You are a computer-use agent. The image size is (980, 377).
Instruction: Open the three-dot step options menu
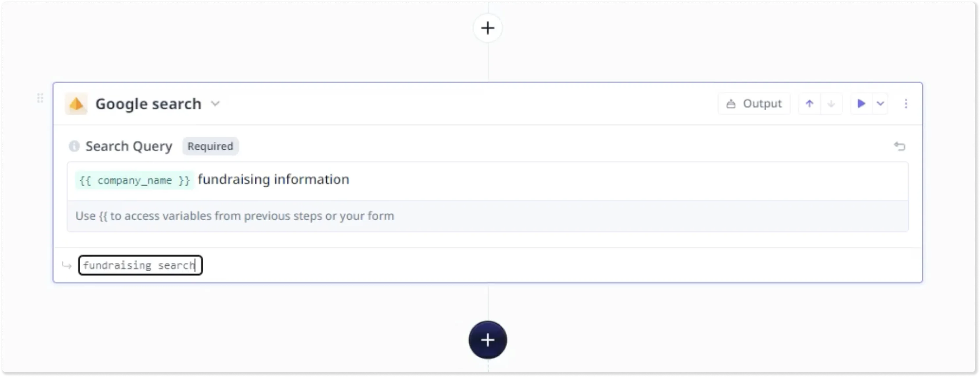click(x=906, y=104)
